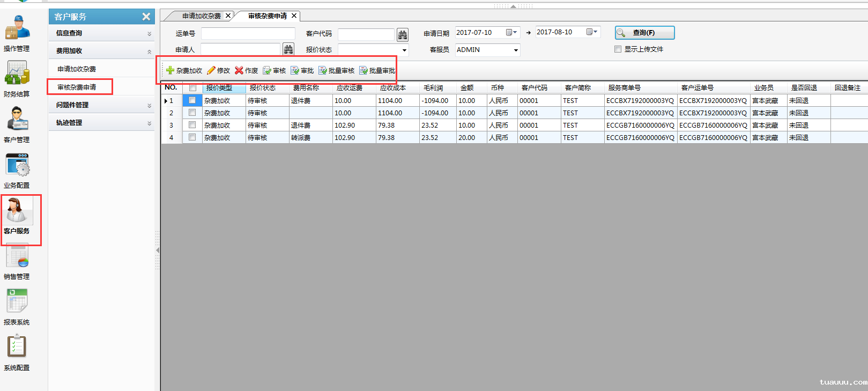Click the 杂费加收 toolbar button

point(184,70)
